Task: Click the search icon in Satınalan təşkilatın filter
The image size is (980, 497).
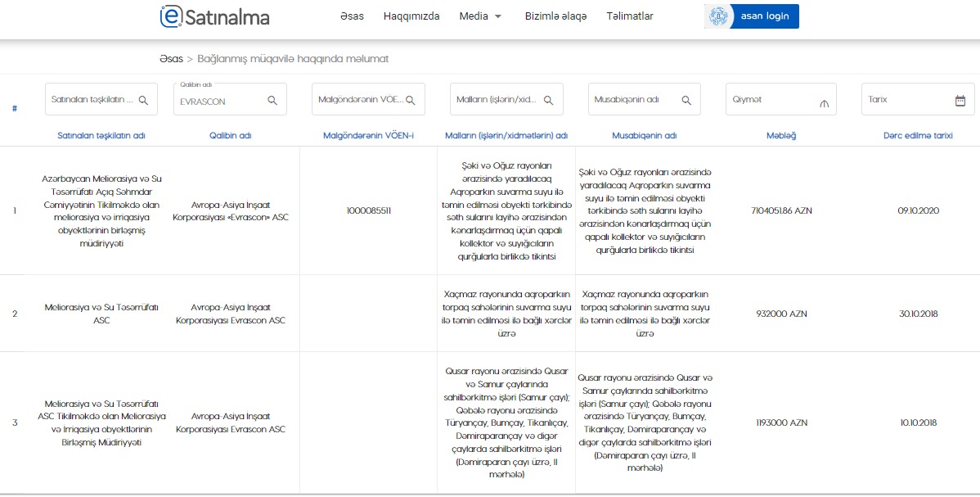Action: click(x=143, y=100)
